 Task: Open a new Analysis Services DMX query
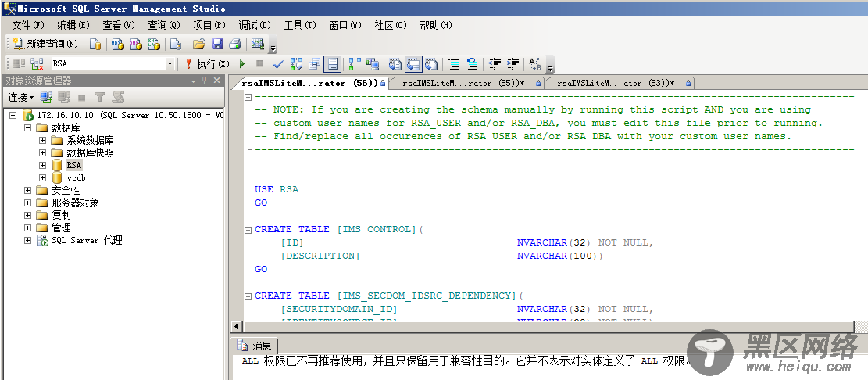[x=136, y=45]
